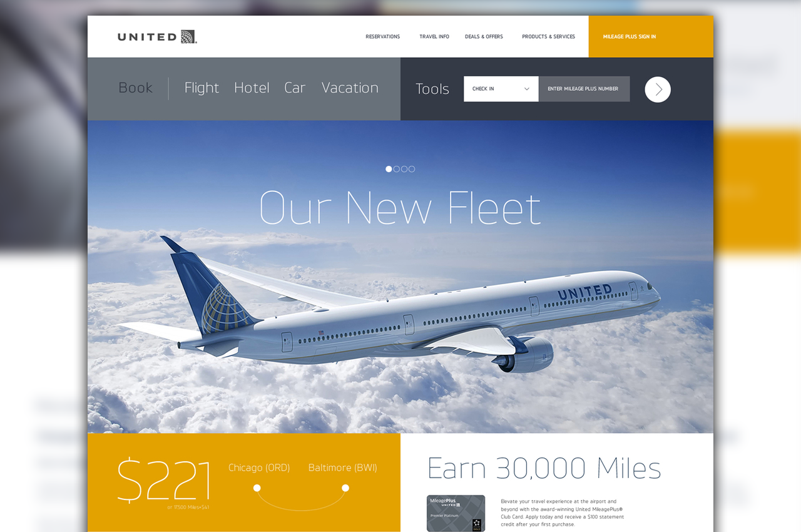Select the Car booking tab

(295, 88)
